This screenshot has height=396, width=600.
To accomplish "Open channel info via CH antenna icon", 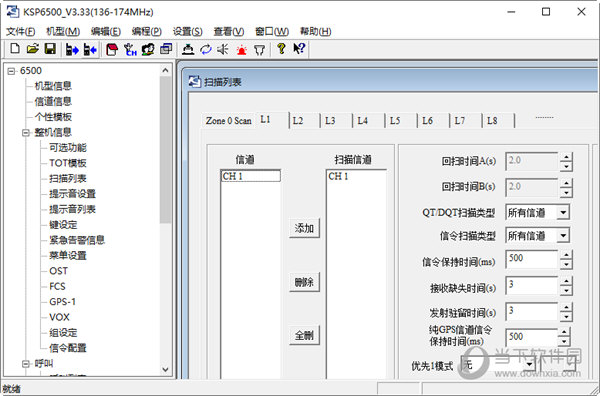I will coord(130,49).
